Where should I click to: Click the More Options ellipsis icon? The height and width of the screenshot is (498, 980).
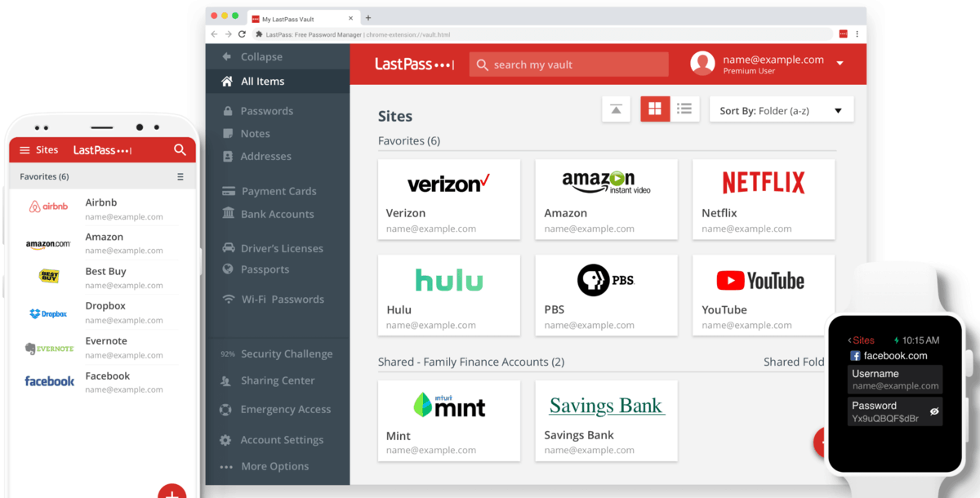click(x=226, y=467)
